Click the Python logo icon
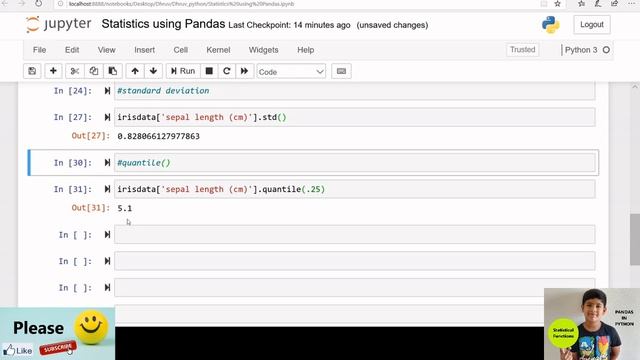Viewport: 640px width, 360px height. tap(551, 25)
